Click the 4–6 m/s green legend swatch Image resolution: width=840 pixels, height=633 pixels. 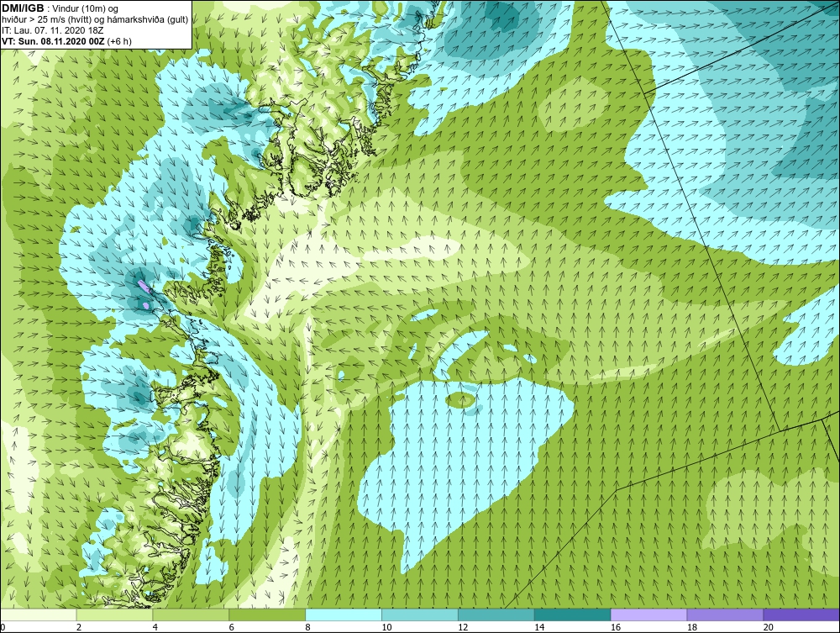tap(191, 615)
